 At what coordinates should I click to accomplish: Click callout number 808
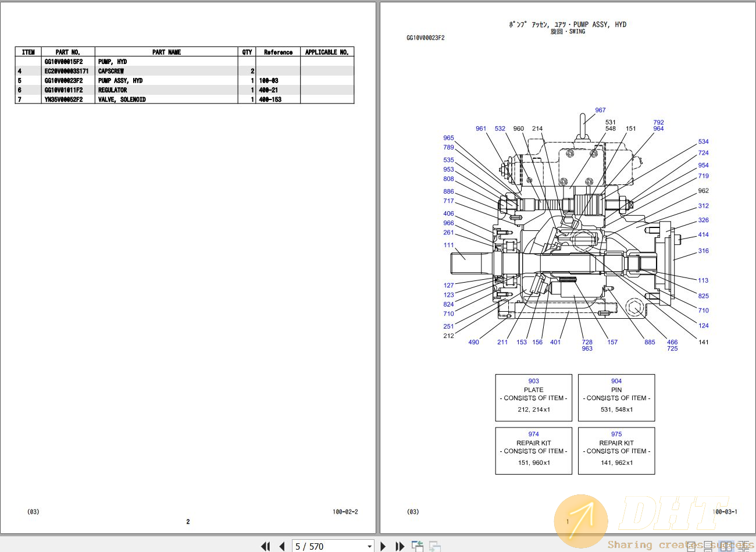coord(448,179)
